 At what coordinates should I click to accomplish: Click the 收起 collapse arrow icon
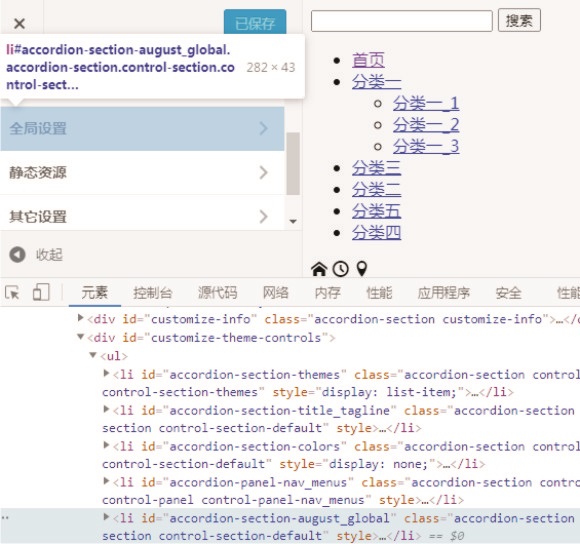[x=17, y=255]
